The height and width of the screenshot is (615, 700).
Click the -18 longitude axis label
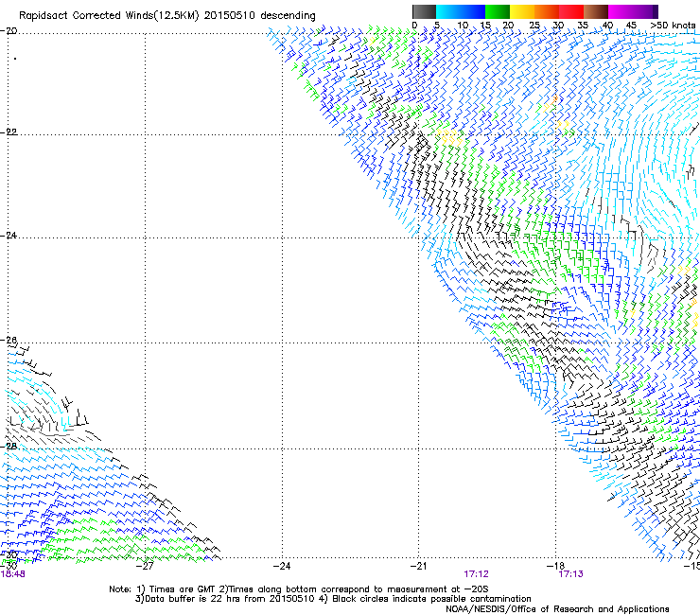point(555,566)
